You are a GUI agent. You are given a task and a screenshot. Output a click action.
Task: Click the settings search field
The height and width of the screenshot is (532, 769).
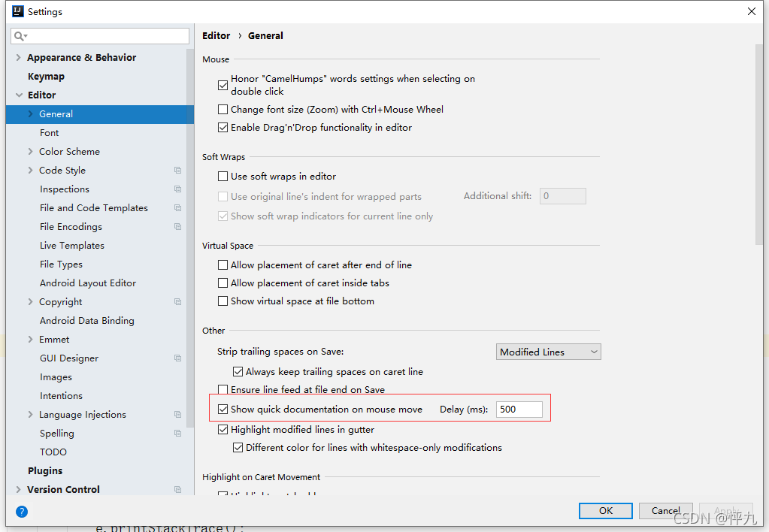pyautogui.click(x=100, y=36)
